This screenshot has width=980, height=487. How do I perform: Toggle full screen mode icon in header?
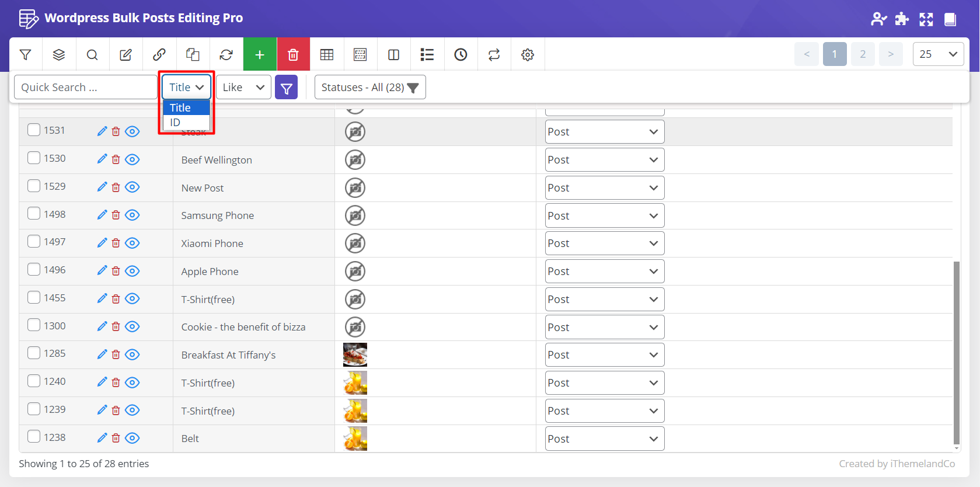pyautogui.click(x=926, y=19)
